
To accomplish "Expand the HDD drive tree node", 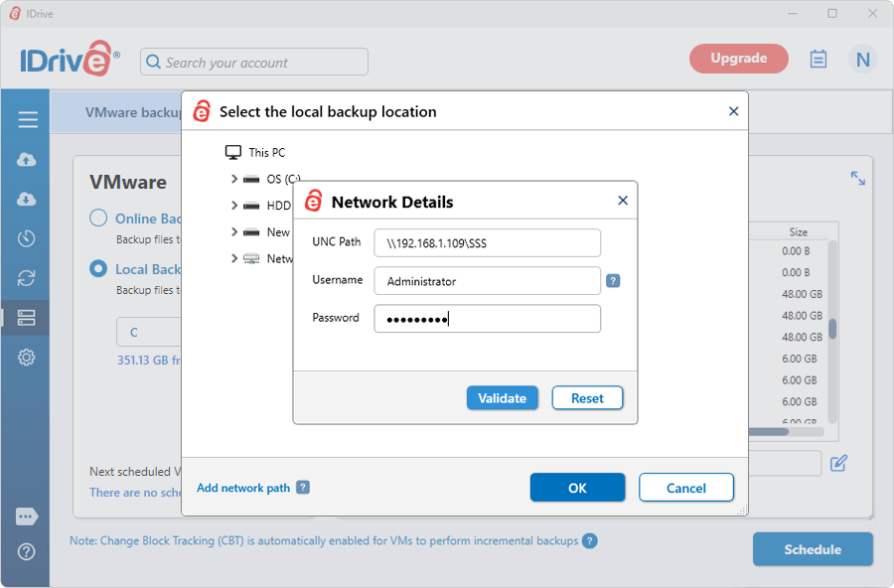I will click(x=234, y=206).
